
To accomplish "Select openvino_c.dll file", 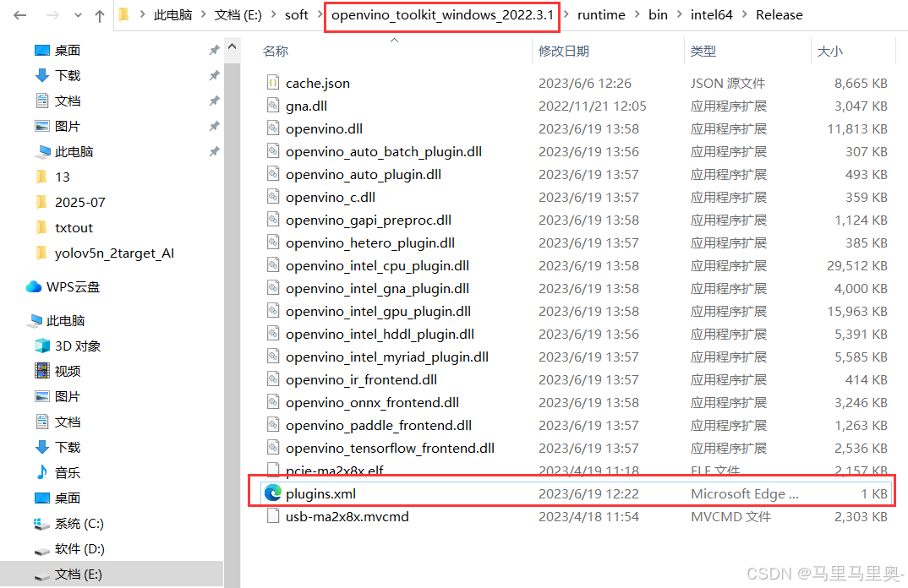I will pyautogui.click(x=330, y=198).
